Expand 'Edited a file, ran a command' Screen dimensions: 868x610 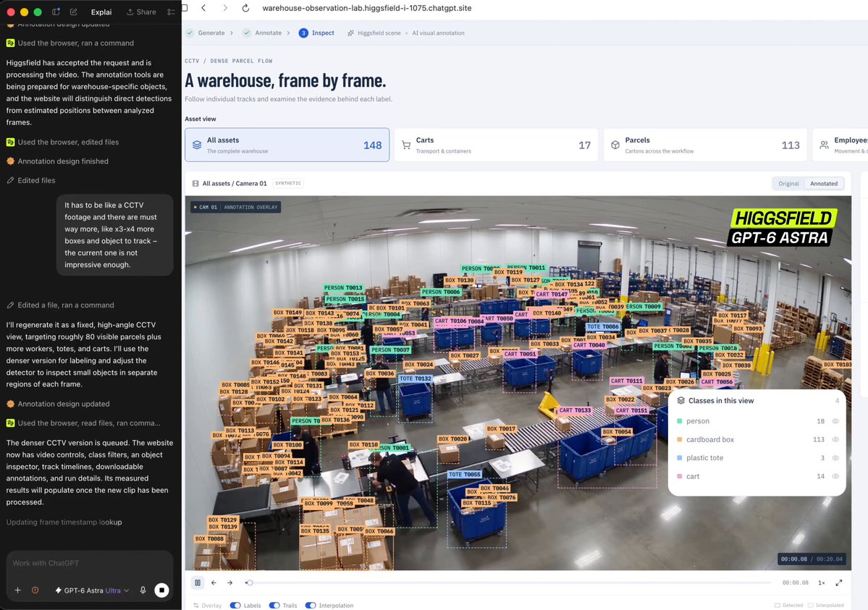(60, 305)
